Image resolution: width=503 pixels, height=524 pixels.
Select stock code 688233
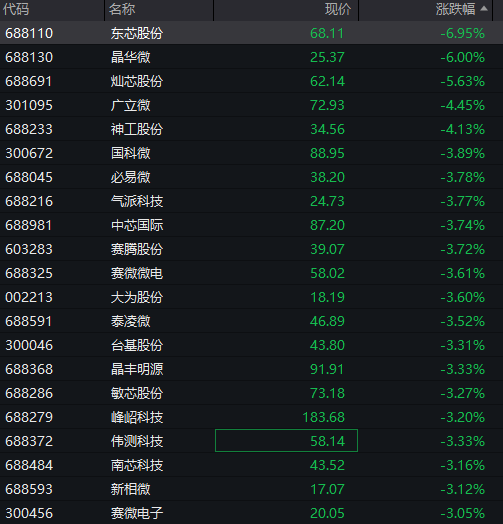coord(29,129)
